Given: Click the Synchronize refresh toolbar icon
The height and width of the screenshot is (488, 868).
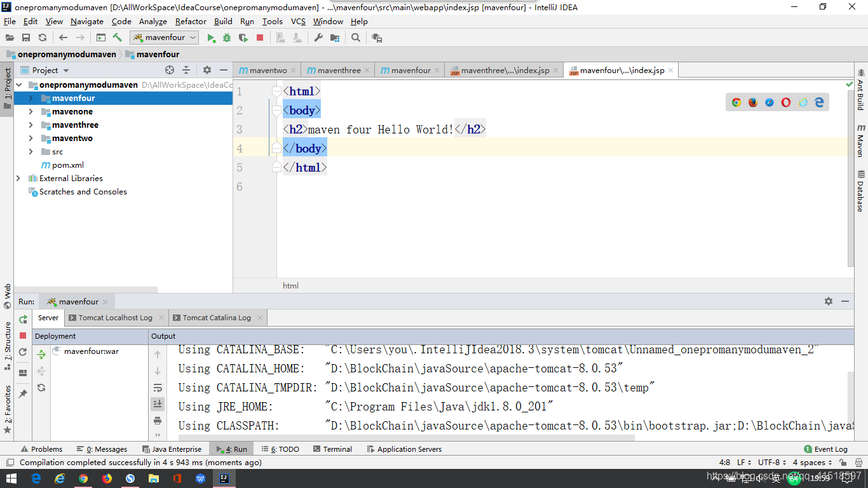Looking at the screenshot, I should (43, 37).
